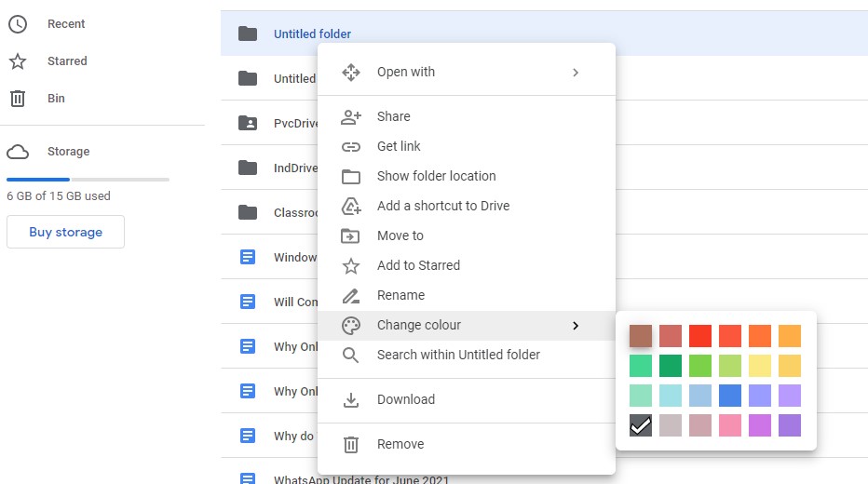Viewport: 868px width, 484px height.
Task: Choose Show folder location from menu
Action: tap(436, 176)
